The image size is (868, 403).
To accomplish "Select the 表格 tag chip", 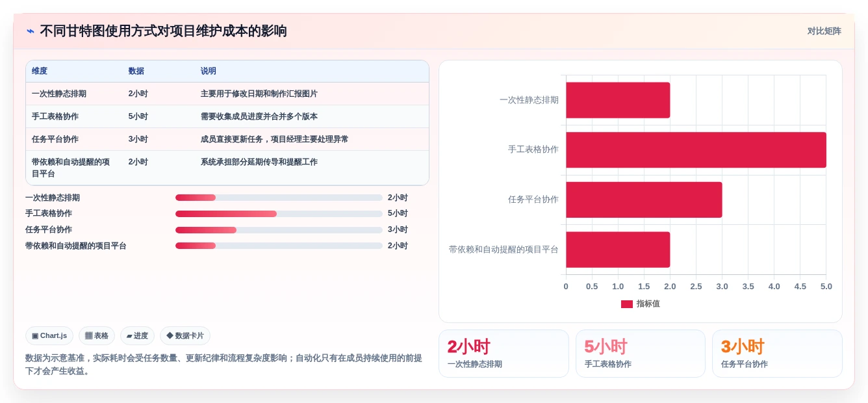I will tap(97, 336).
